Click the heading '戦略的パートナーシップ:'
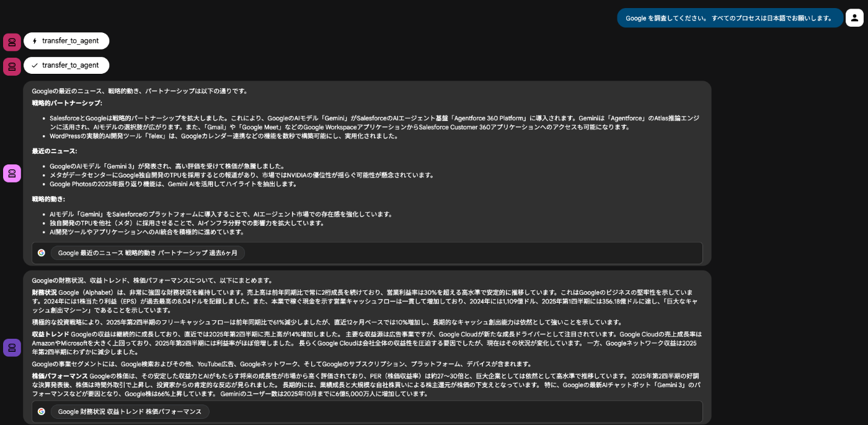 [67, 103]
